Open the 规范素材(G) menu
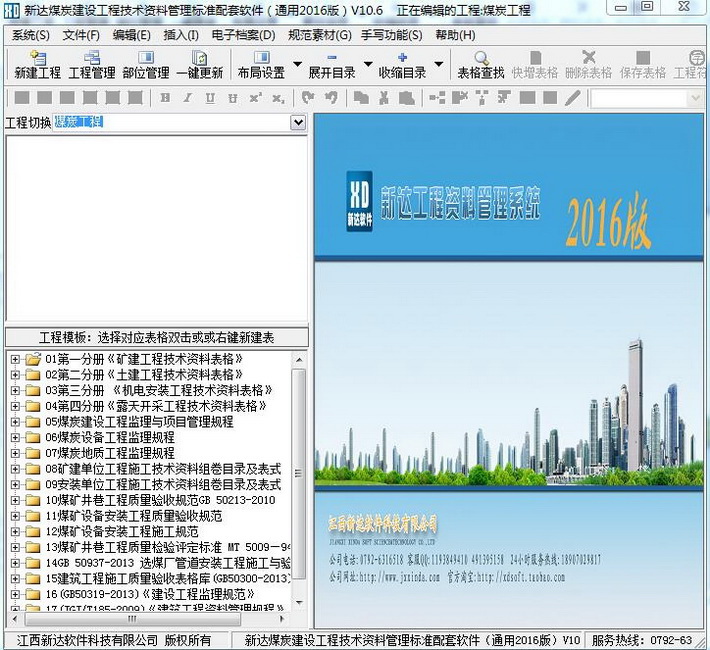This screenshot has width=710, height=650. (319, 35)
